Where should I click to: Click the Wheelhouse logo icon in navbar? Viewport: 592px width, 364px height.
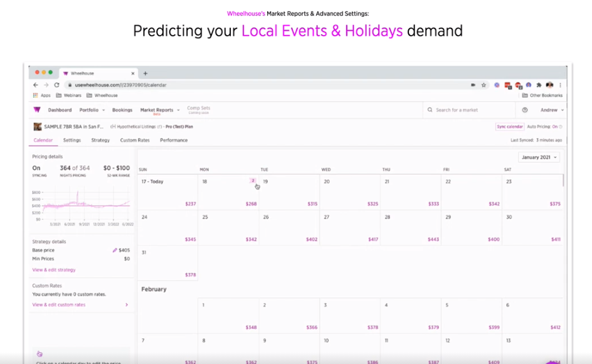[36, 110]
